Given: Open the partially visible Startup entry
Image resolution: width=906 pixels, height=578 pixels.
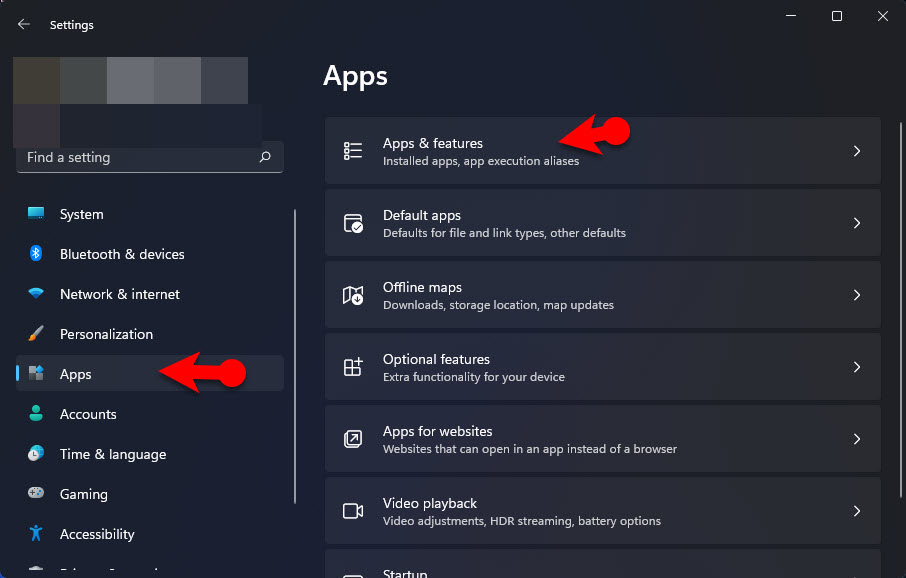Looking at the screenshot, I should click(x=603, y=564).
